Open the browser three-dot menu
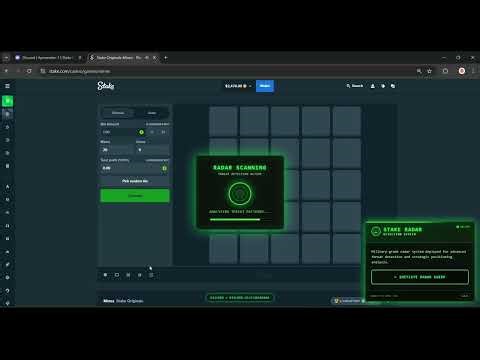 click(474, 71)
